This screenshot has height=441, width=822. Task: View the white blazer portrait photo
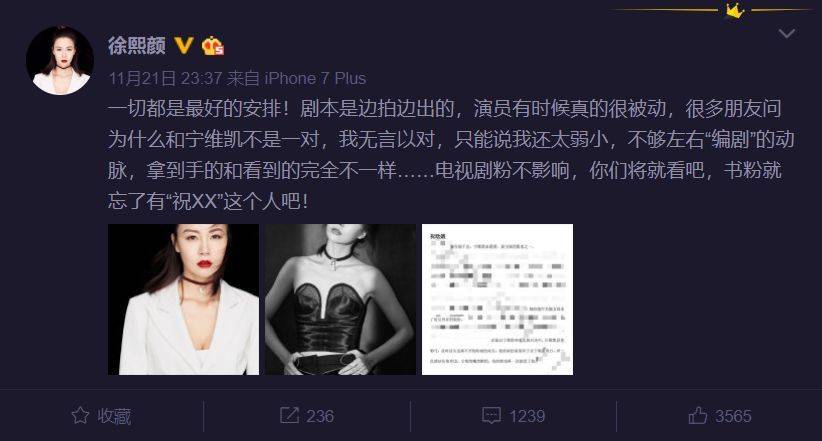point(183,299)
